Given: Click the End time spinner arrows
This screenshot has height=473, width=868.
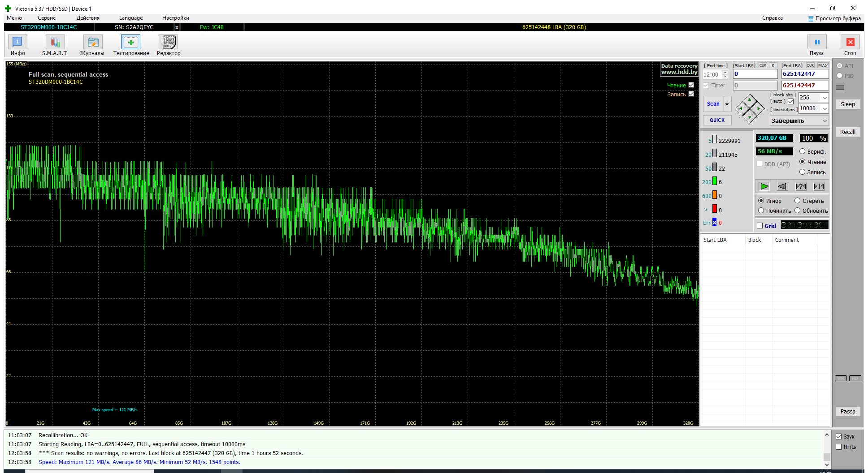Looking at the screenshot, I should point(725,74).
